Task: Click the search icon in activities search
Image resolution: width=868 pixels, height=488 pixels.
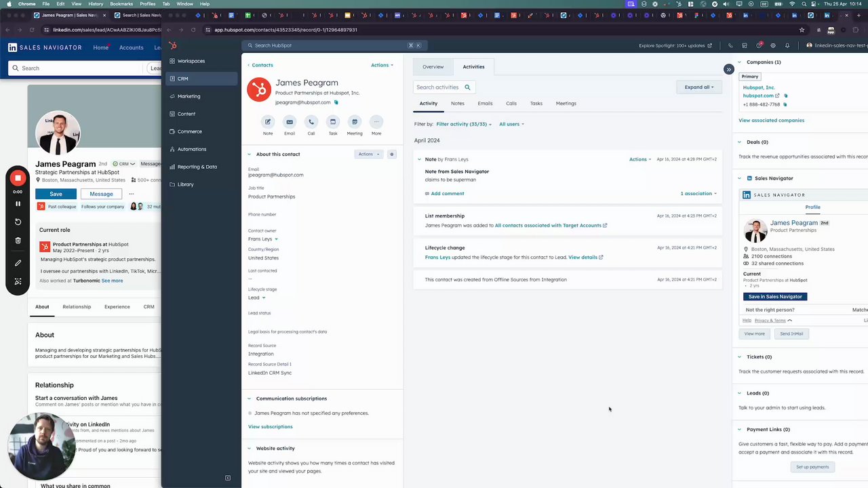Action: pos(467,87)
